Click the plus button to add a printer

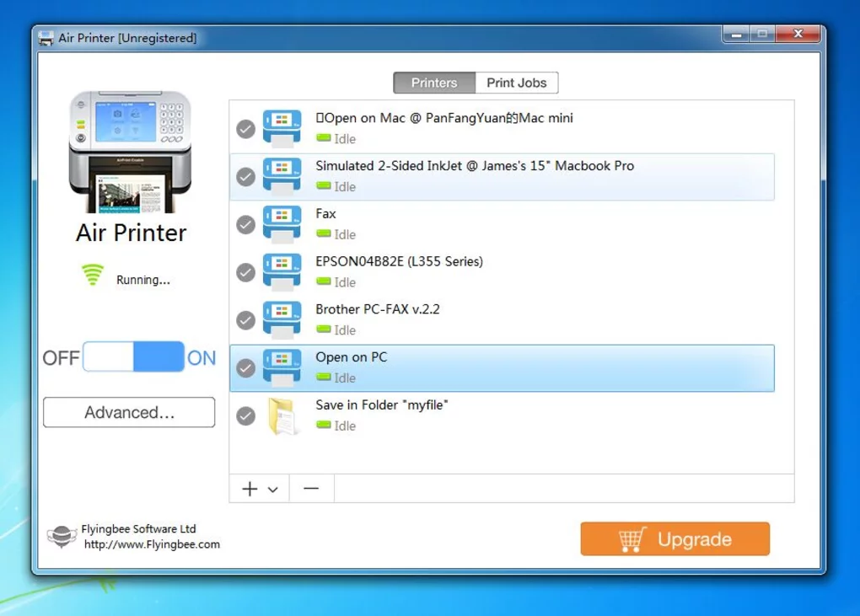[x=250, y=489]
